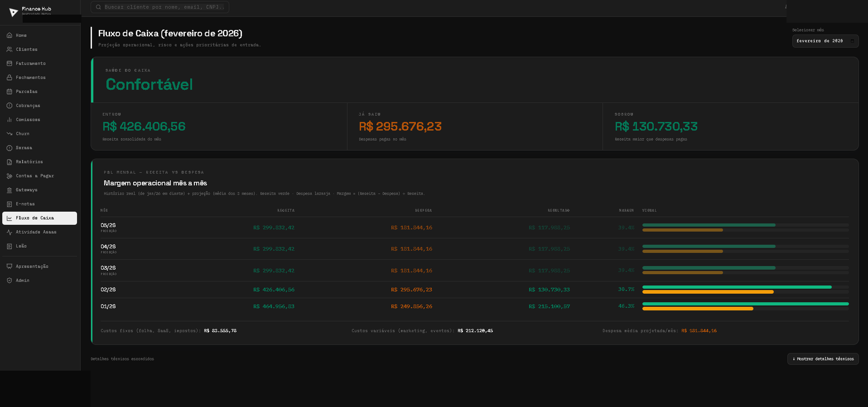Open the Home menu item
868x407 pixels.
40,35
